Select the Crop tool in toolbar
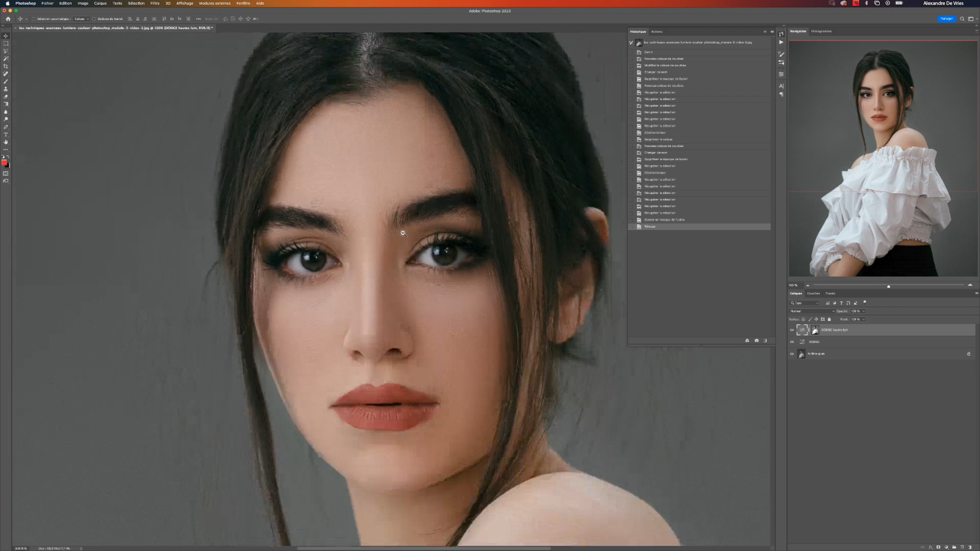The width and height of the screenshot is (980, 551). click(6, 66)
